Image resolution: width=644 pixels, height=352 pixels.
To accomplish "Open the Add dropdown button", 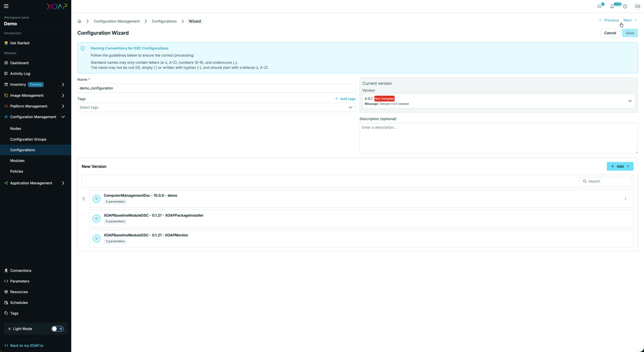I will click(620, 166).
